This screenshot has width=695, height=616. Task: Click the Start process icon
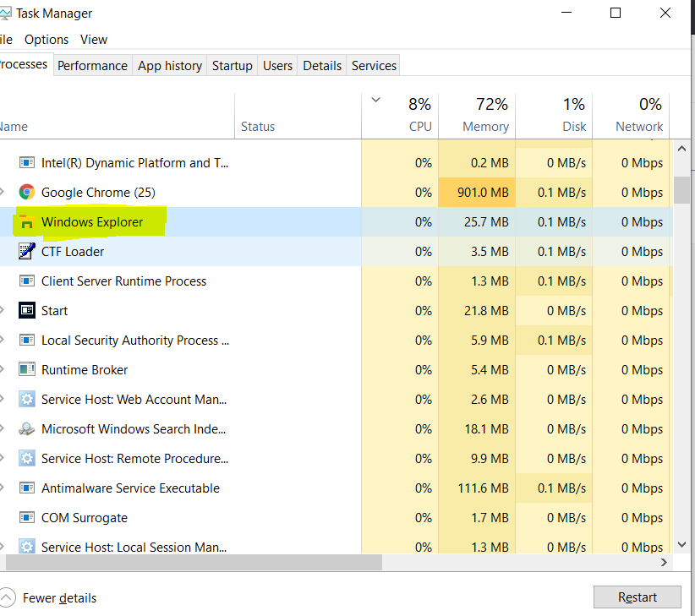[26, 310]
